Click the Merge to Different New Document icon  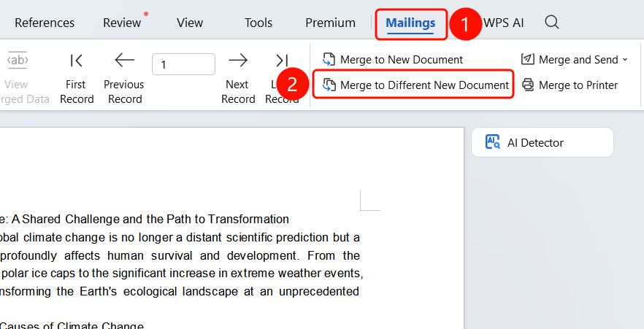pos(329,85)
